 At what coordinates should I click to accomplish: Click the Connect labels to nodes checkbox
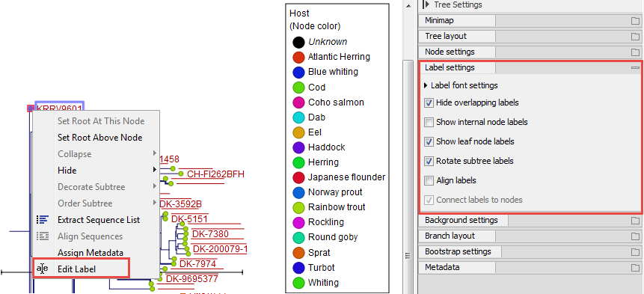pyautogui.click(x=429, y=200)
